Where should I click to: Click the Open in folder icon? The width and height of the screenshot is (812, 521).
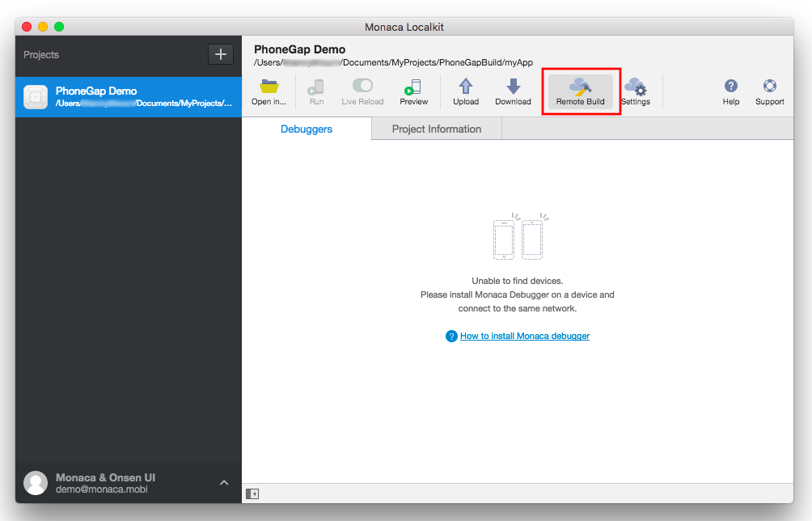click(x=269, y=87)
